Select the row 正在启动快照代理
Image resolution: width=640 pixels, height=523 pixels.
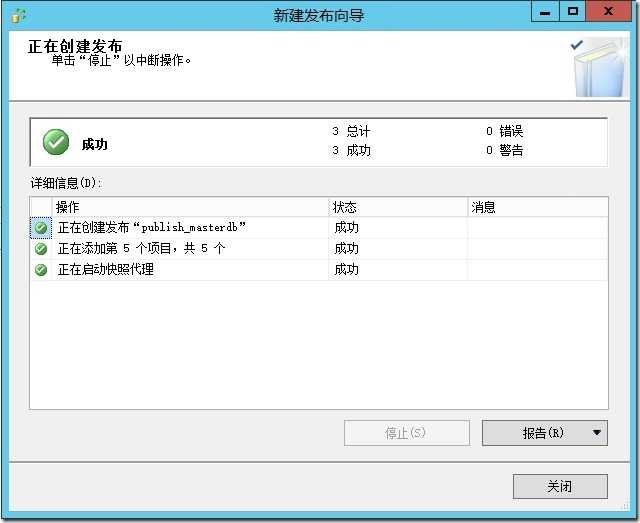tap(319, 270)
